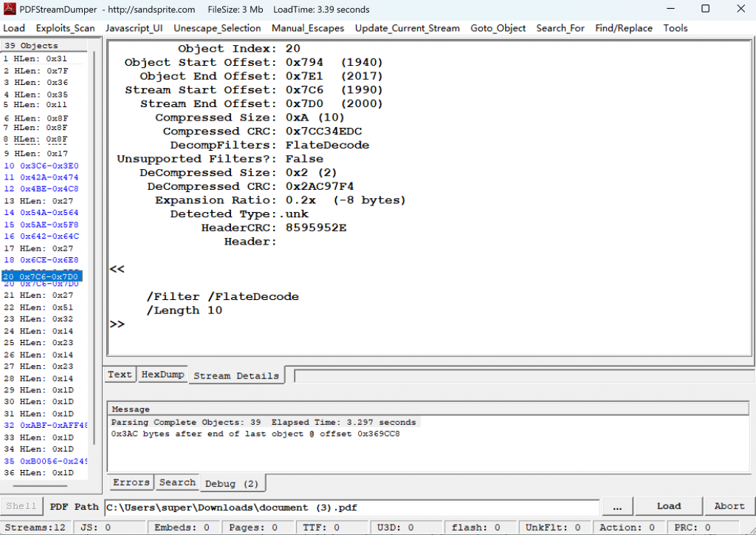Open the Update_Current_Stream menu
This screenshot has width=756, height=535.
click(x=408, y=28)
